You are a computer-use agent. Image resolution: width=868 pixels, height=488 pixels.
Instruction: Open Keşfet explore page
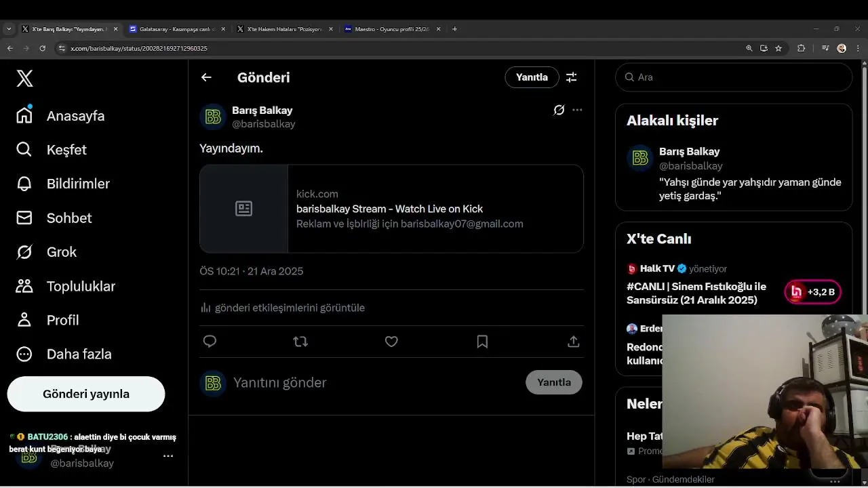tap(52, 150)
